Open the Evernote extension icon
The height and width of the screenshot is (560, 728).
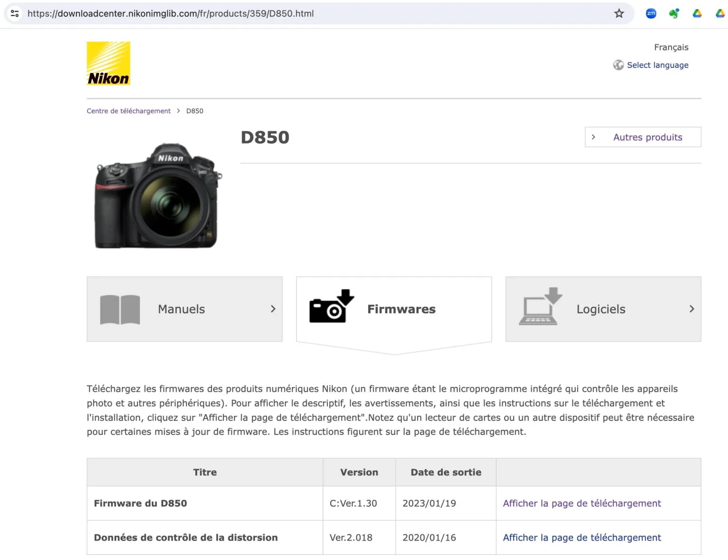tap(673, 13)
